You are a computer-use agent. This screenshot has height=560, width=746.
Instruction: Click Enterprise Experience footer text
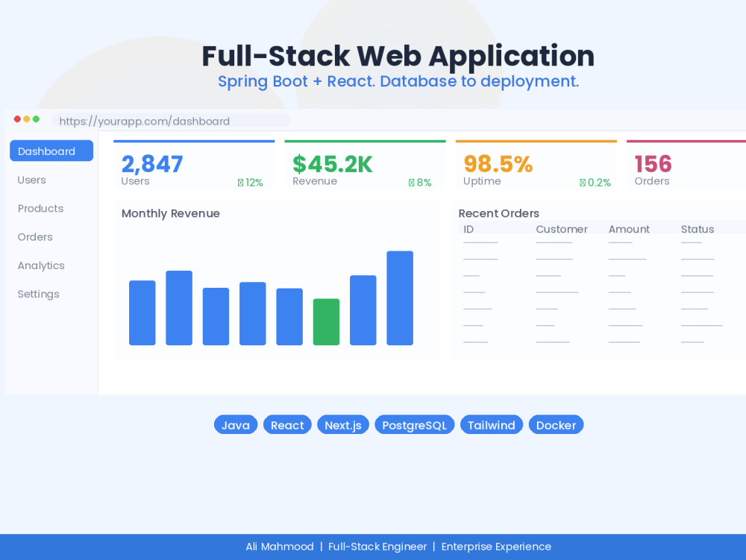click(x=496, y=547)
